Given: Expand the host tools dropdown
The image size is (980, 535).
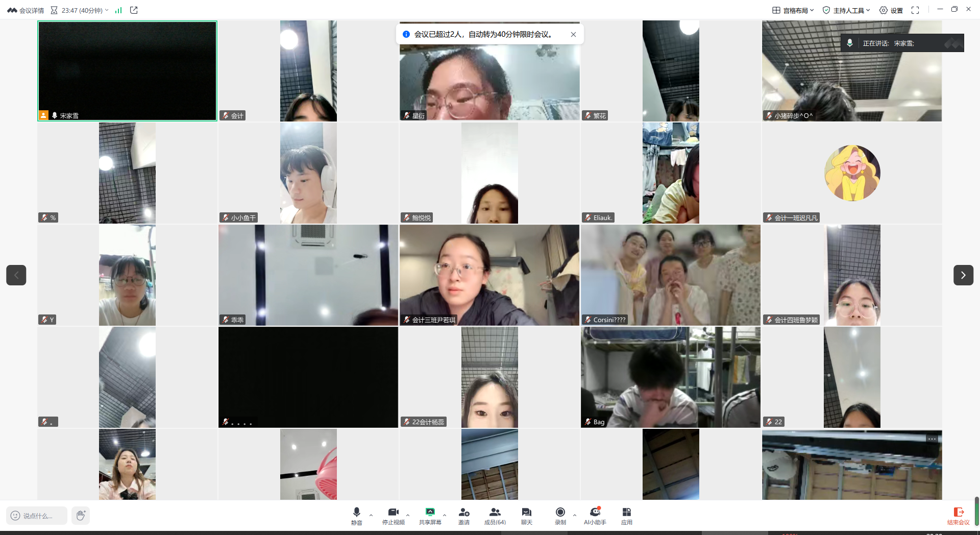Looking at the screenshot, I should click(846, 10).
